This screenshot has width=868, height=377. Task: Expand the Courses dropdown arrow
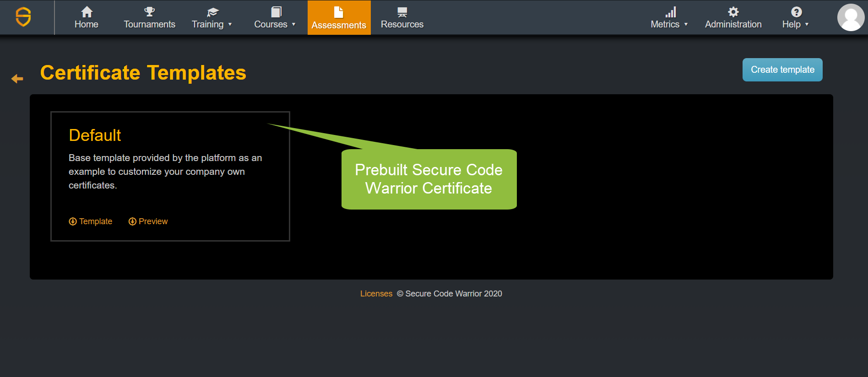(293, 25)
